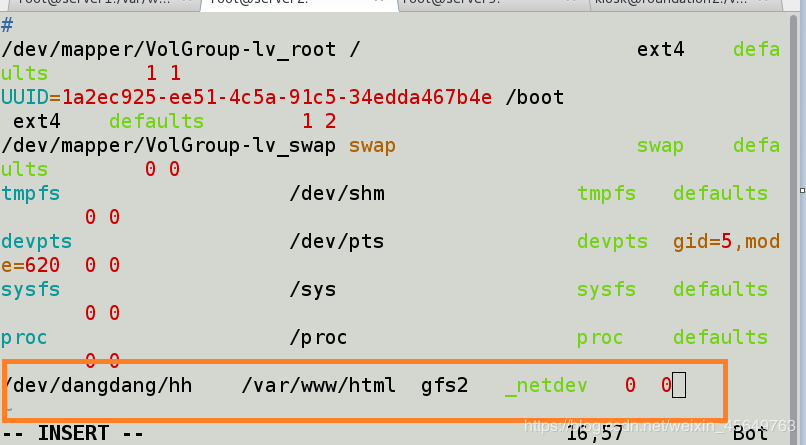Click defaults next to '1 2'

156,121
